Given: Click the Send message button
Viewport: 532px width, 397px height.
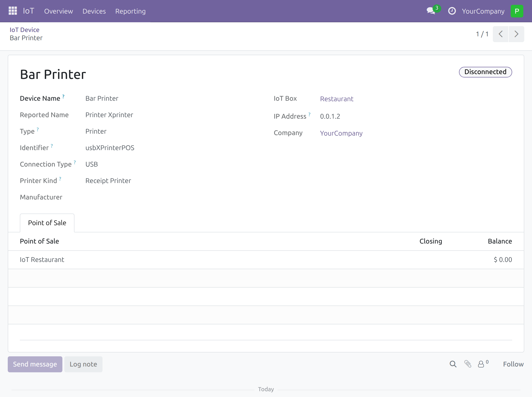Looking at the screenshot, I should [x=35, y=364].
